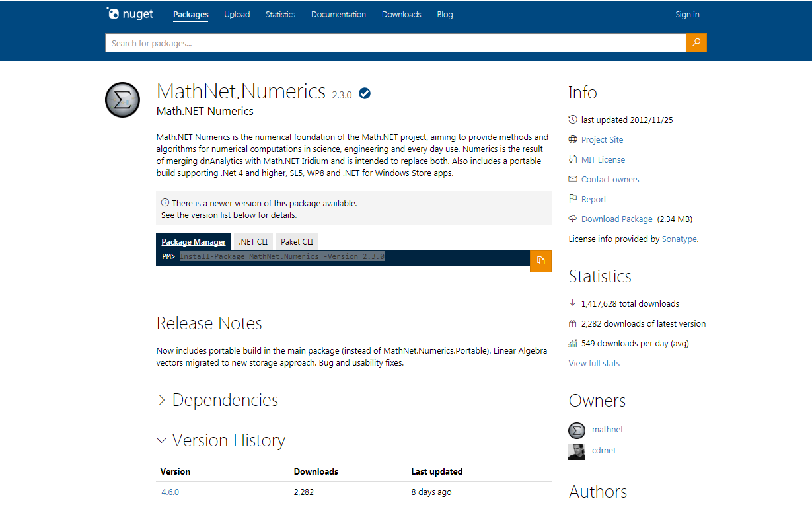Click the NuGet logo in header
812x507 pixels.
(130, 14)
